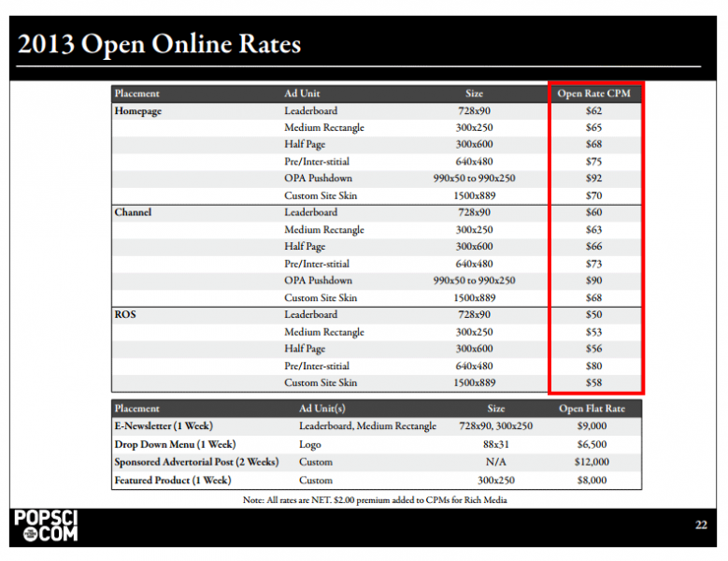This screenshot has width=728, height=561.
Task: Click "640x480" size in the $73 row
Action: [474, 264]
